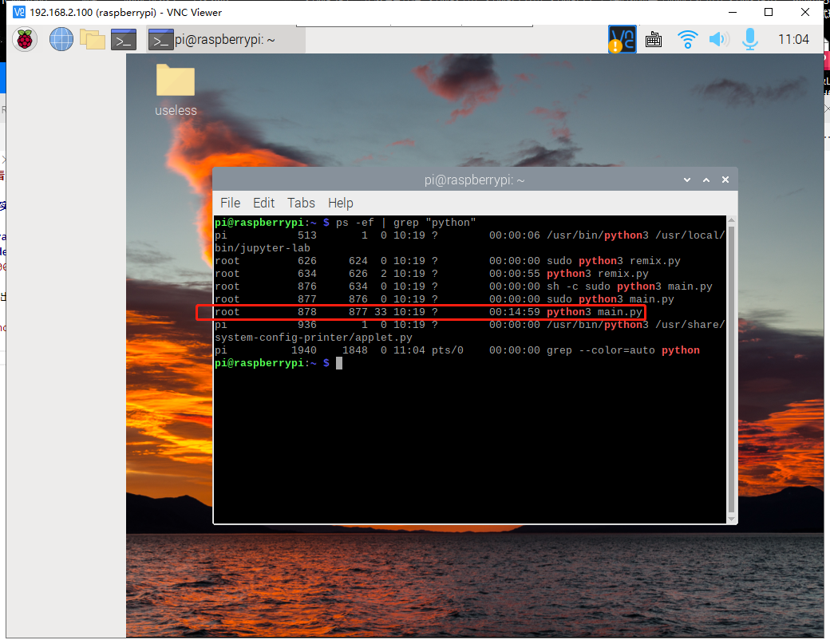Click the terminal's vertical scrollbar
This screenshot has height=644, width=830.
732,367
